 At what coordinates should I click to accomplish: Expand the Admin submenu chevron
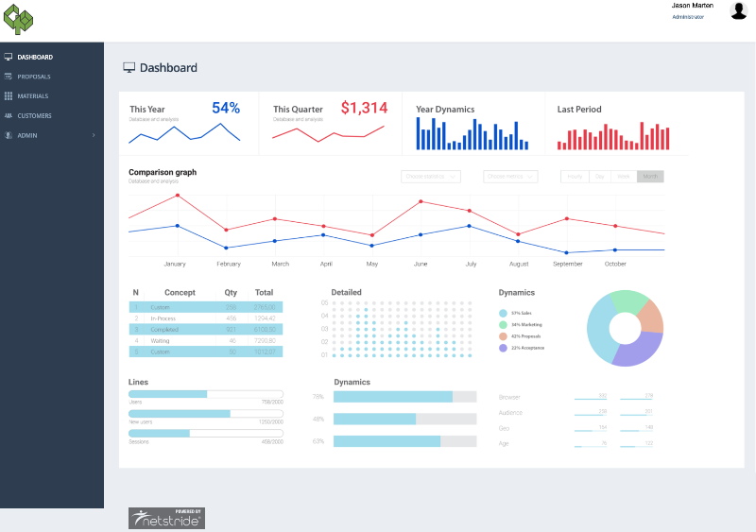[94, 135]
